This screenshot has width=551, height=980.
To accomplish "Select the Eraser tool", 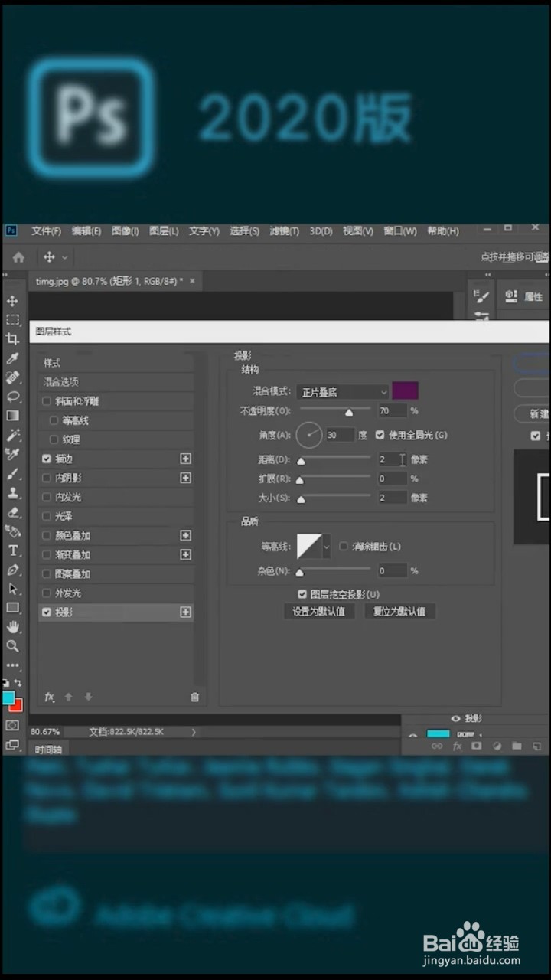I will click(x=12, y=512).
